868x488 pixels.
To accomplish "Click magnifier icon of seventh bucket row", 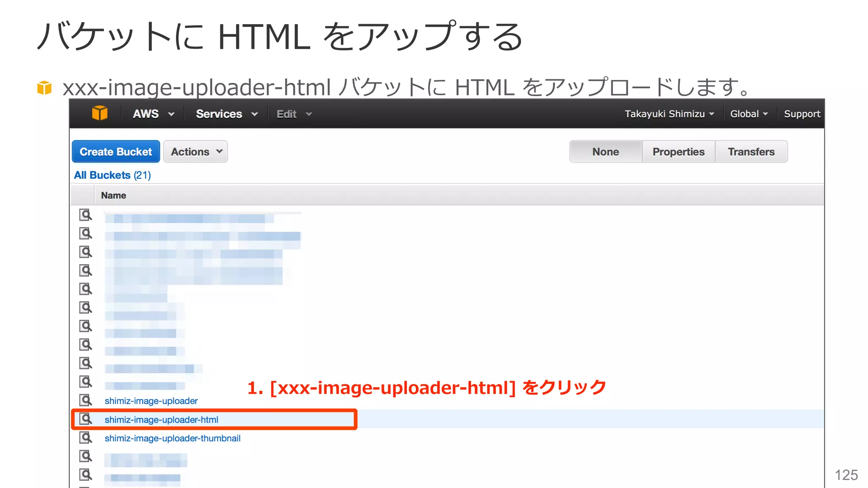I will pos(86,326).
